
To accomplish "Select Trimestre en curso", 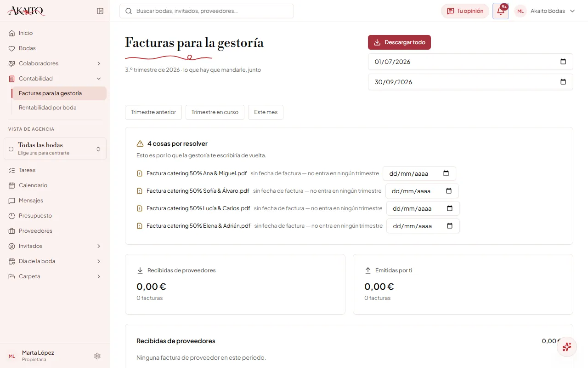I will [215, 112].
